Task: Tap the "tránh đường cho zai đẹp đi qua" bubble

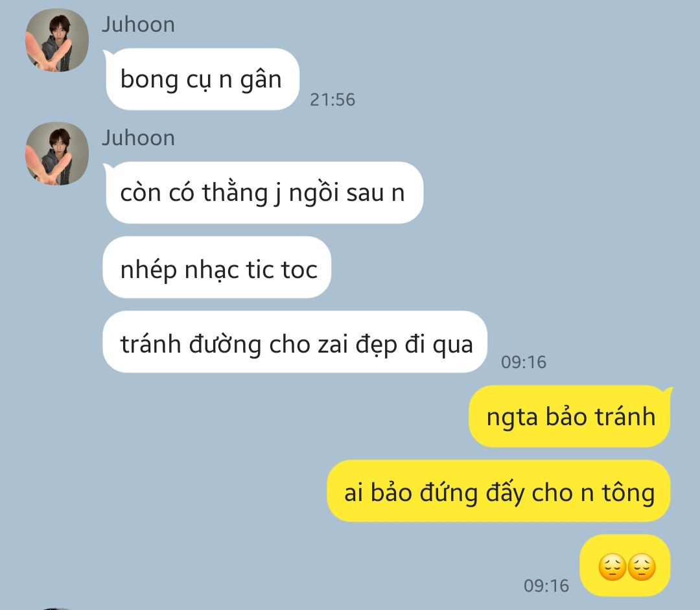Action: click(295, 342)
